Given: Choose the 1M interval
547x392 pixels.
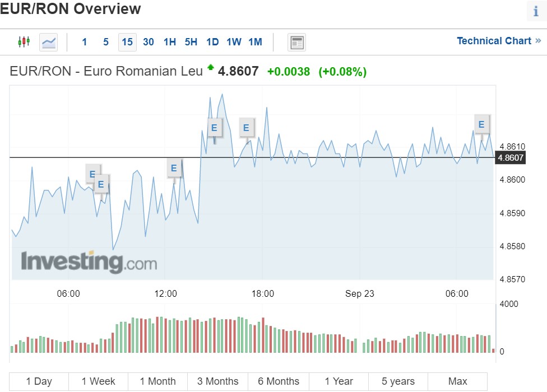Looking at the screenshot, I should 255,42.
